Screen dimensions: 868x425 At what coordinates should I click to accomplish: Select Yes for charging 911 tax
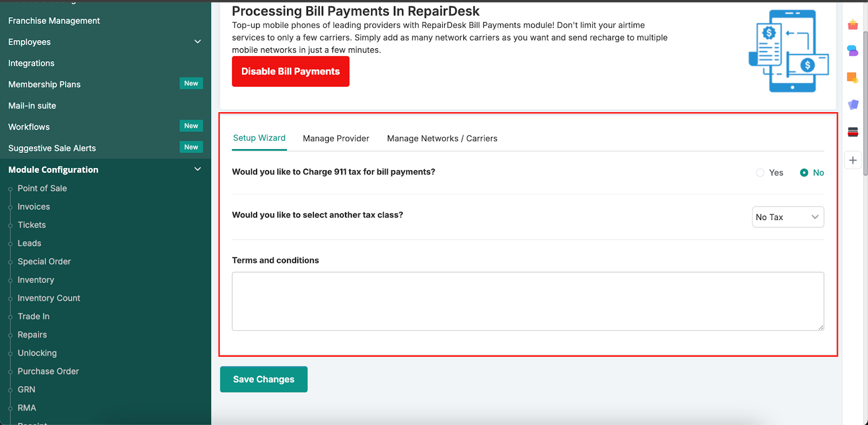click(760, 173)
